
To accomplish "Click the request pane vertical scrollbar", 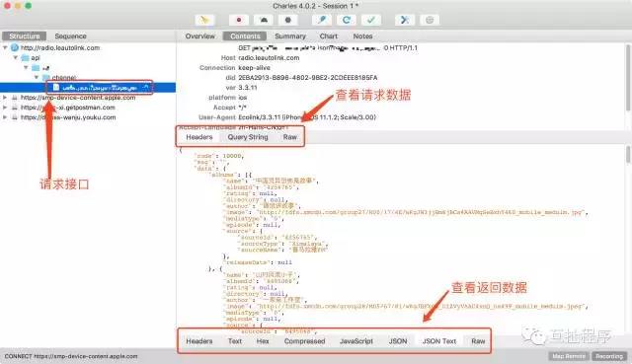I will [x=628, y=79].
